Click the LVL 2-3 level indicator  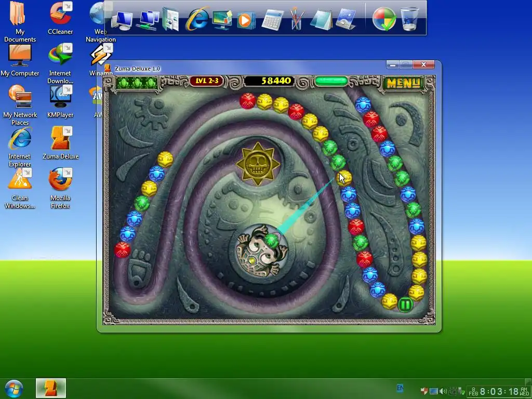point(207,81)
